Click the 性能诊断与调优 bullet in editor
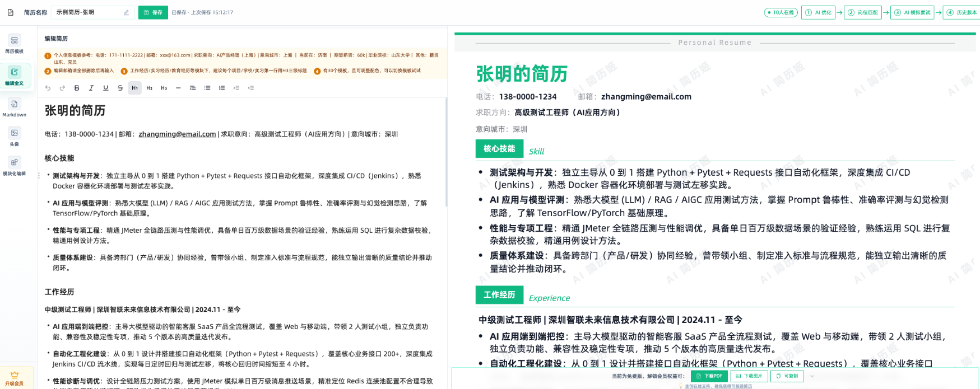The width and height of the screenshot is (980, 389). point(242,385)
